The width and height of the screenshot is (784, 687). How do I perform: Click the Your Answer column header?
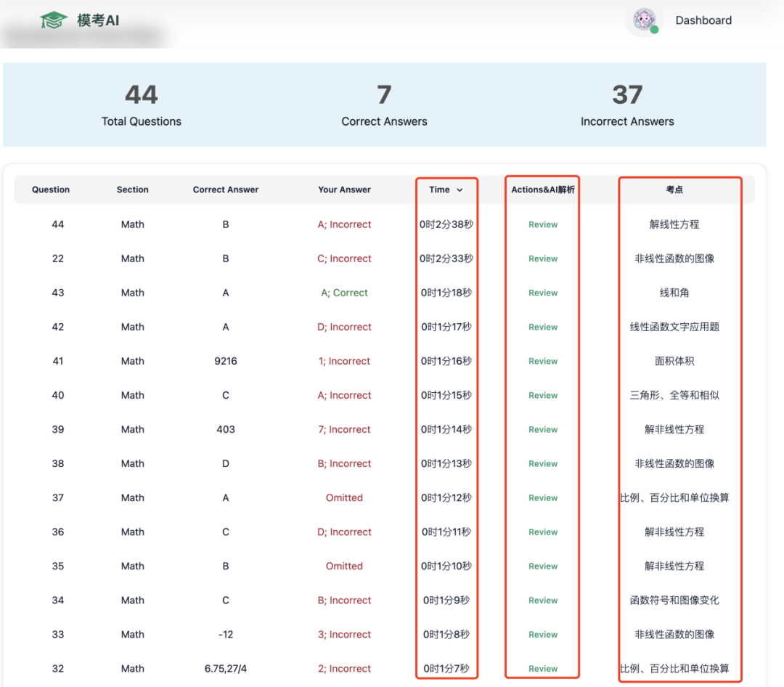pyautogui.click(x=344, y=190)
